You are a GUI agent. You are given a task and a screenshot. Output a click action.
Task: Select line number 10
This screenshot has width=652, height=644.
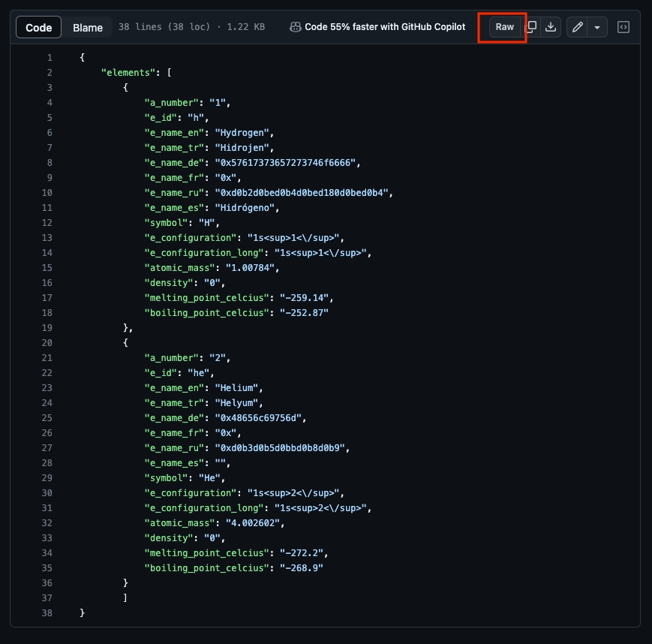pyautogui.click(x=47, y=193)
